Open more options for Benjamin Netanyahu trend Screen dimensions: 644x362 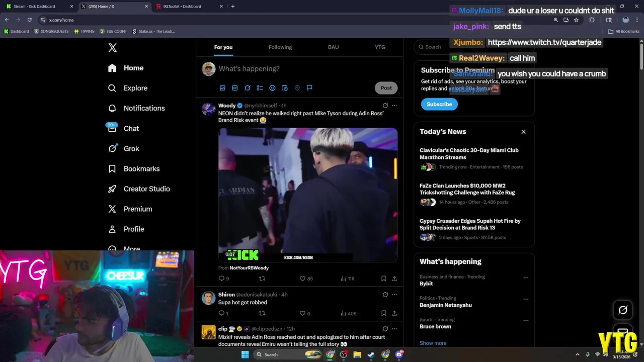[526, 299]
